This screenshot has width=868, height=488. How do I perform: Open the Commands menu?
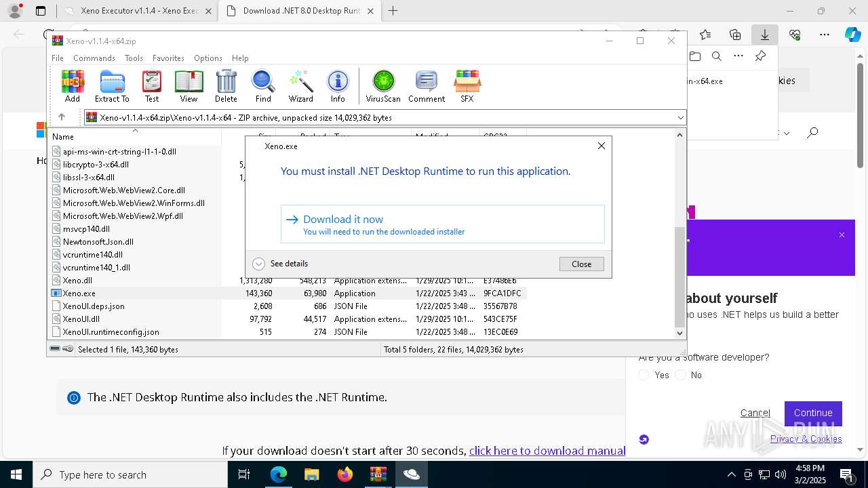pyautogui.click(x=94, y=58)
